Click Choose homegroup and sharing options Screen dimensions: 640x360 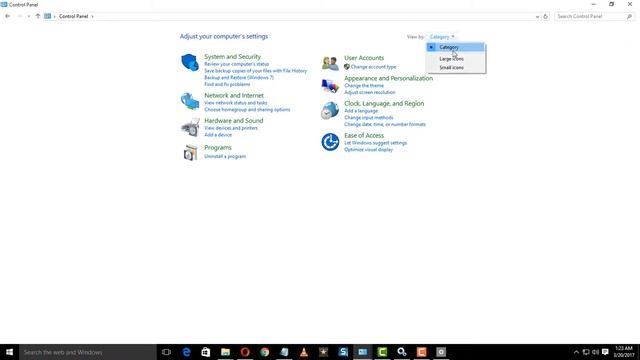click(247, 109)
